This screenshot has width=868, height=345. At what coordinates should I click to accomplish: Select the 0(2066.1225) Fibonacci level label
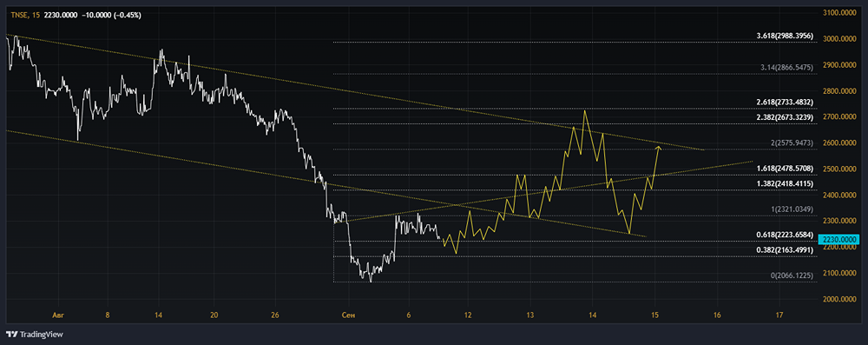(x=792, y=275)
